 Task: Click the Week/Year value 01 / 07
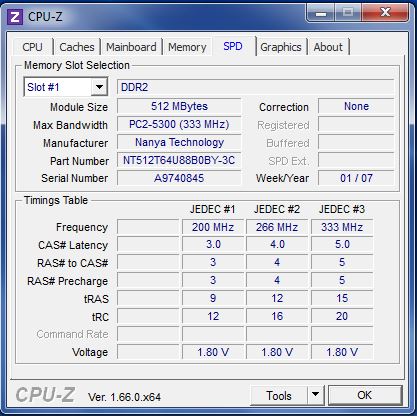point(356,178)
